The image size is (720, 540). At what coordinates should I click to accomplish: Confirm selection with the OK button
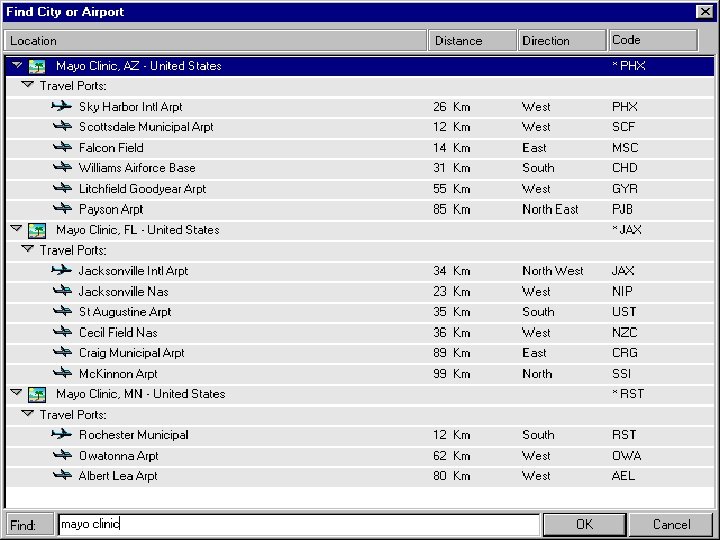click(x=585, y=524)
